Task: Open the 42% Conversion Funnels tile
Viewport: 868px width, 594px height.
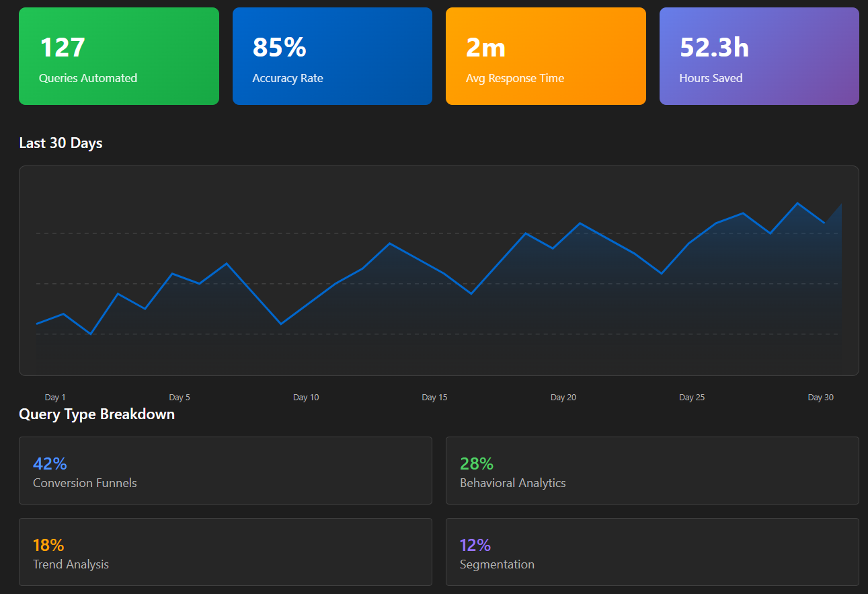Action: [225, 470]
